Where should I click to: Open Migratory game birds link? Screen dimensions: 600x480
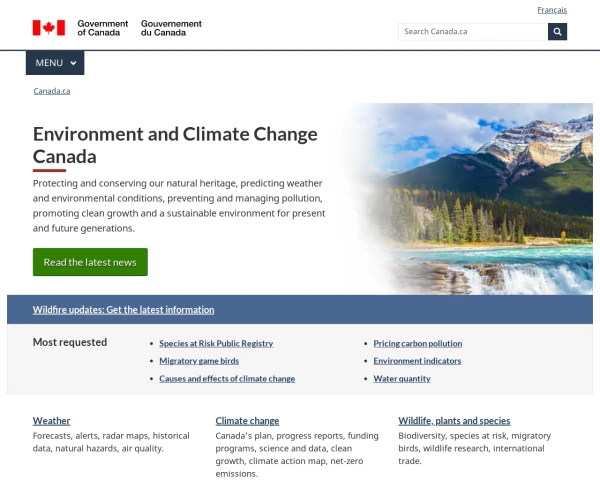coord(199,361)
